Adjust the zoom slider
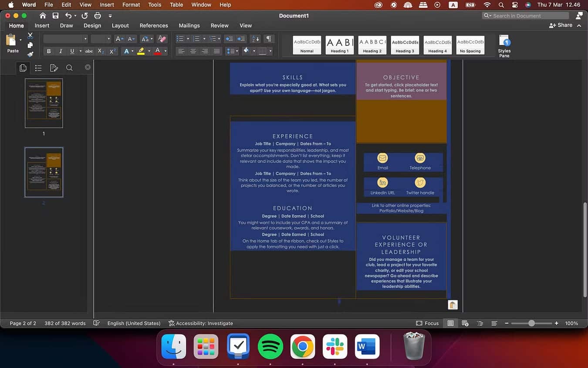The height and width of the screenshot is (368, 588). pos(531,323)
